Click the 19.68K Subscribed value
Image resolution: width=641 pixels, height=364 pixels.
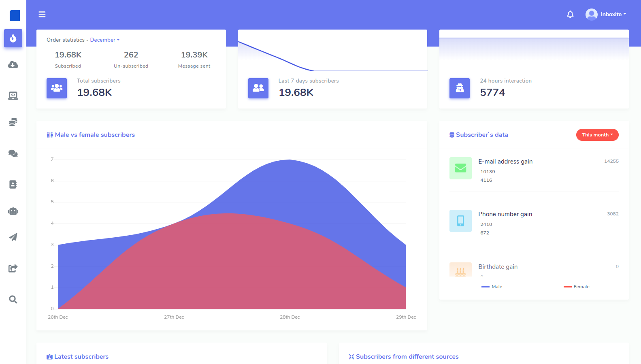click(68, 55)
